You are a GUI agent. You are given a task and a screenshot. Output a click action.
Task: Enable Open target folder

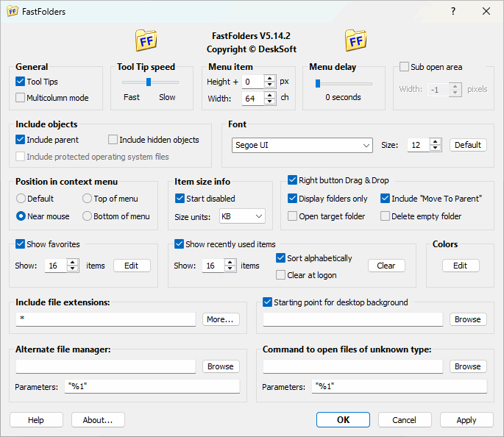click(293, 216)
